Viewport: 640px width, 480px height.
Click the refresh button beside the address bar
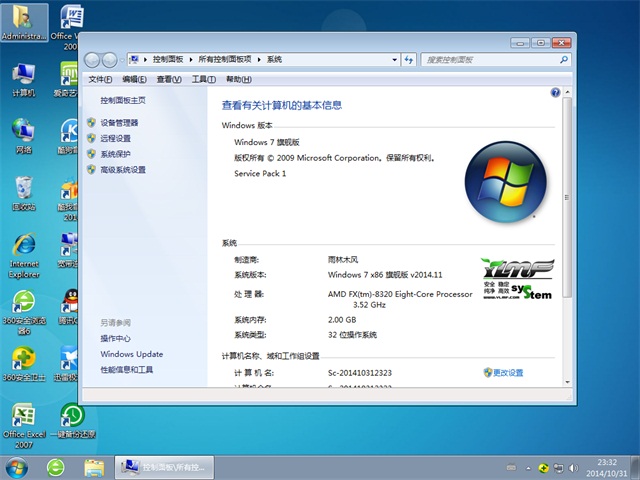click(407, 60)
